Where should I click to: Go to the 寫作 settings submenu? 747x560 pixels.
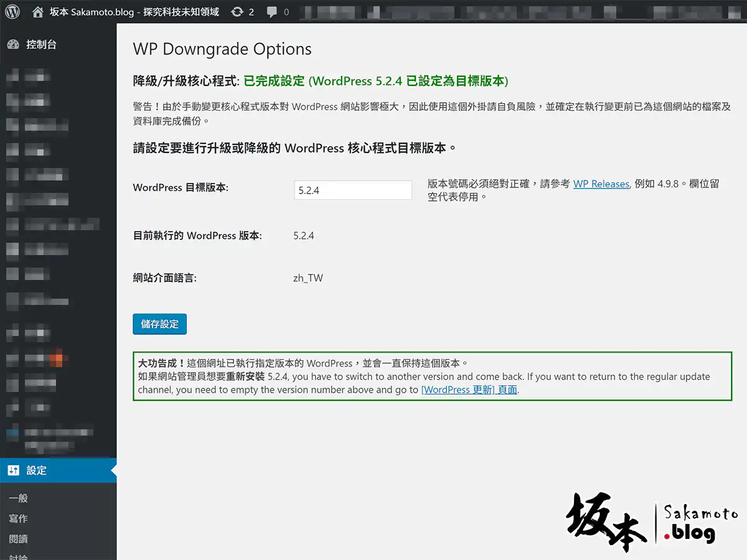tap(19, 518)
